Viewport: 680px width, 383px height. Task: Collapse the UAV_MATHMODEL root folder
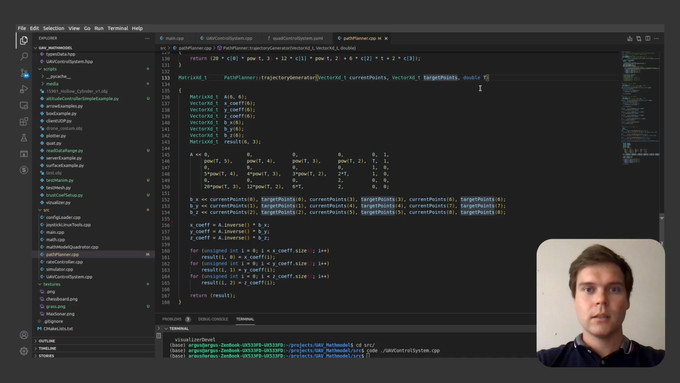[x=36, y=48]
